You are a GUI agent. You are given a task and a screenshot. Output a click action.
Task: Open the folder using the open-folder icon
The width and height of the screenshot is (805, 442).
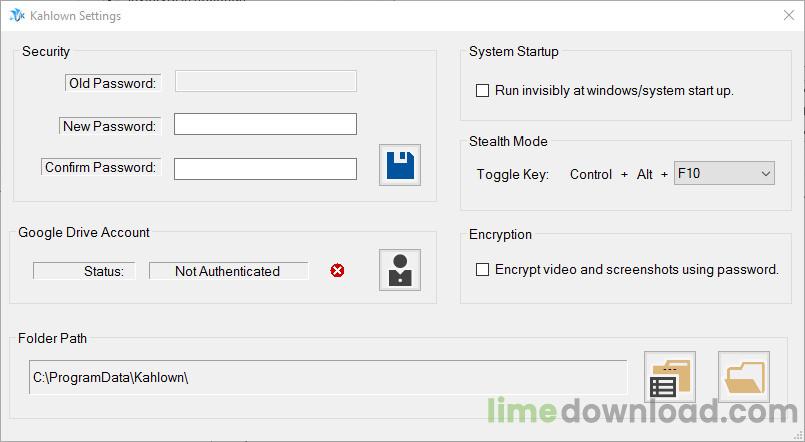[743, 377]
